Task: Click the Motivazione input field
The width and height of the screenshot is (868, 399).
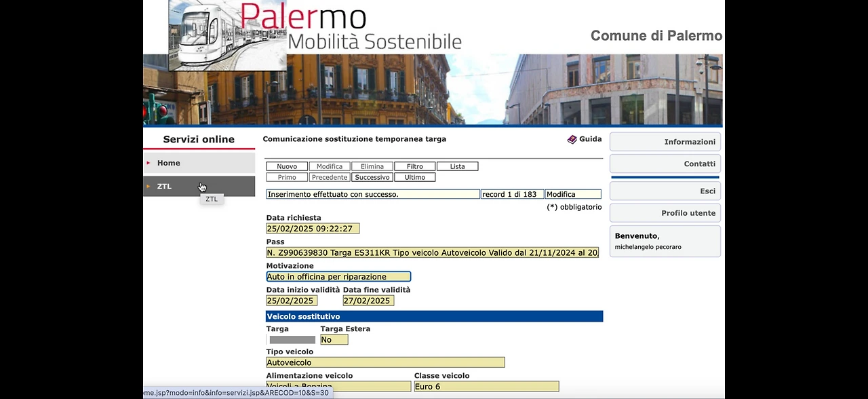Action: (338, 277)
